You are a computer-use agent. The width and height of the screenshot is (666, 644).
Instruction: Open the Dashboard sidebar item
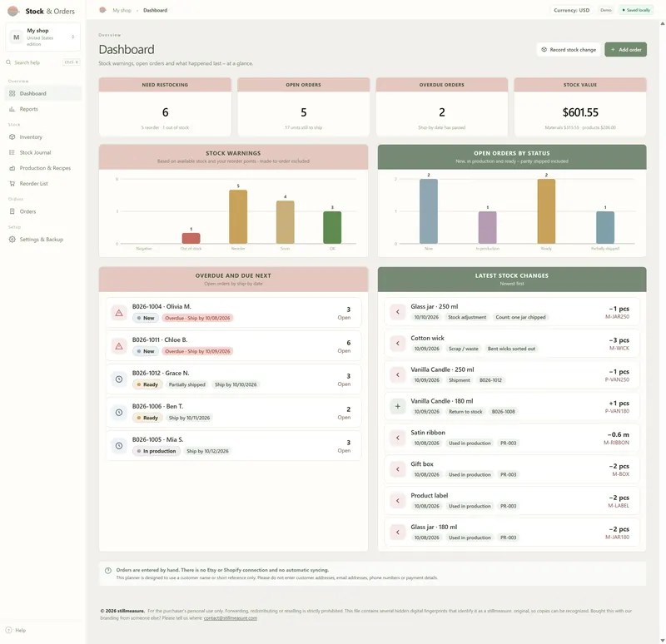pos(43,93)
